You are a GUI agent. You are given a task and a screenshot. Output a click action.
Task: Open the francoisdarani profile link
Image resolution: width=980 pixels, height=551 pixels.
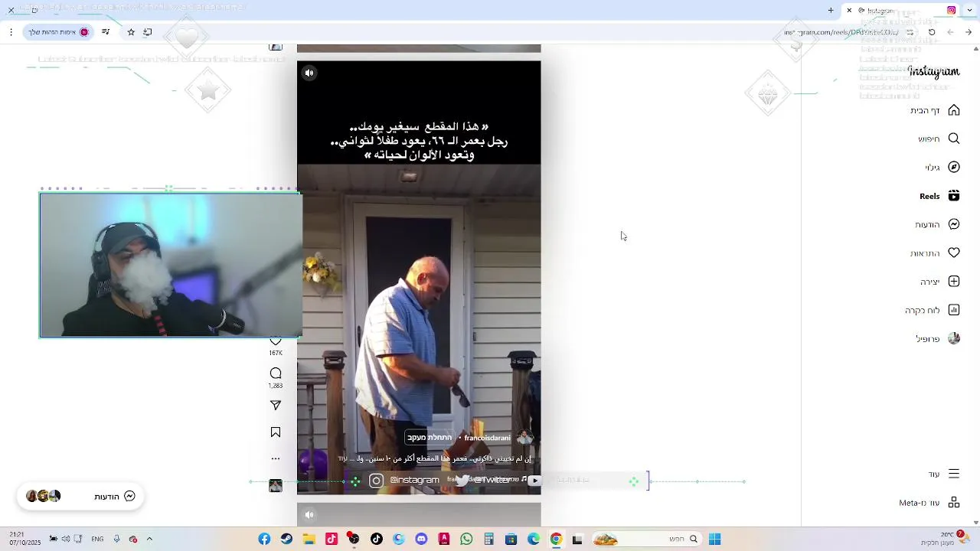point(487,438)
